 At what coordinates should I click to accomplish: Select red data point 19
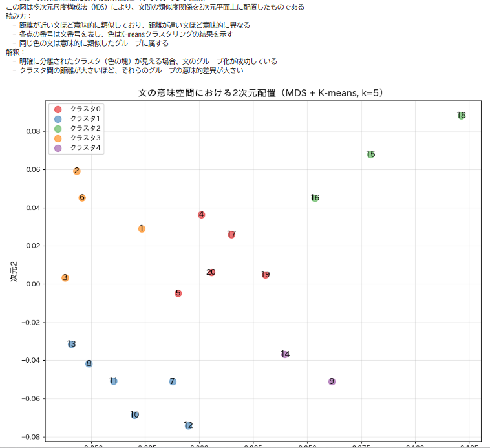(x=265, y=275)
